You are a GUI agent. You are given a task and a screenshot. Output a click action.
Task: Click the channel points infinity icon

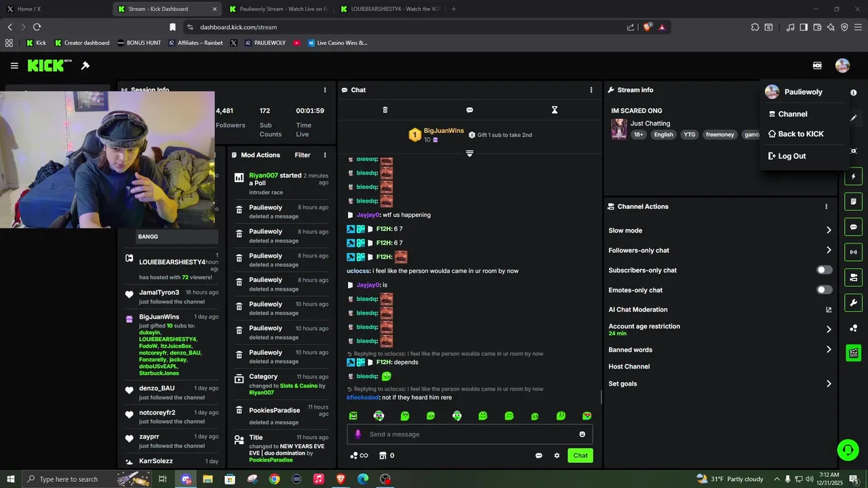[359, 455]
